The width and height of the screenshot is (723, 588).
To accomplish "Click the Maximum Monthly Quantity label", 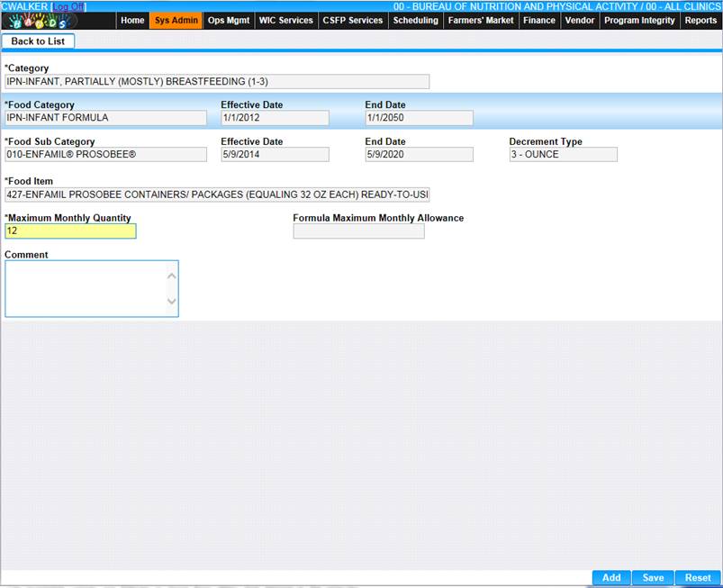I will (68, 218).
